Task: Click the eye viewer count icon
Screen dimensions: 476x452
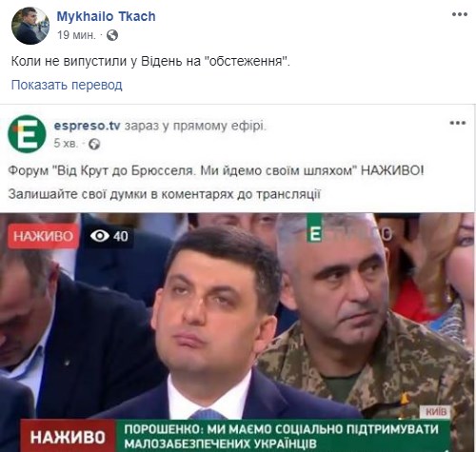Action: (100, 236)
